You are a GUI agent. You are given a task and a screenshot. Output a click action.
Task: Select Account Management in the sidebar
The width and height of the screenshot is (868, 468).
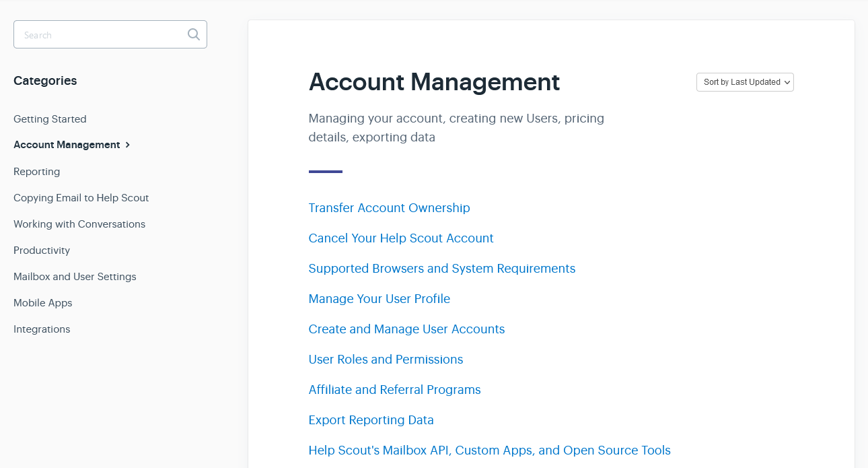[x=67, y=145]
